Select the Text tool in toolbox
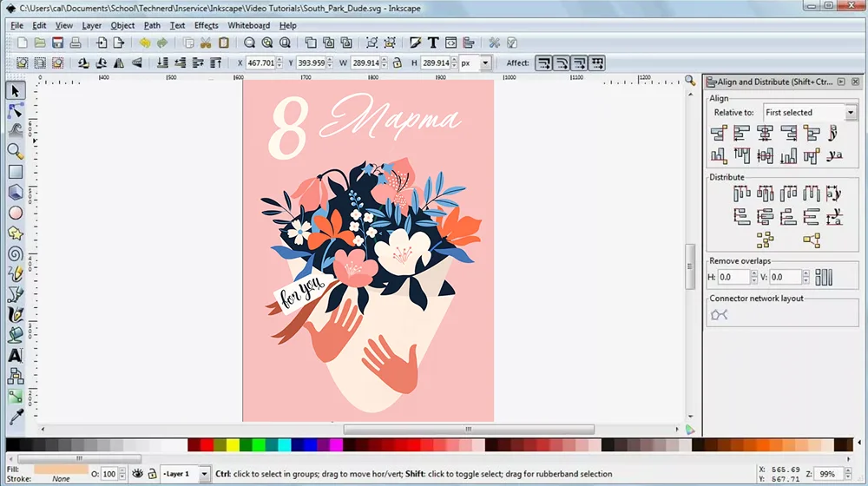868x486 pixels. 16,356
